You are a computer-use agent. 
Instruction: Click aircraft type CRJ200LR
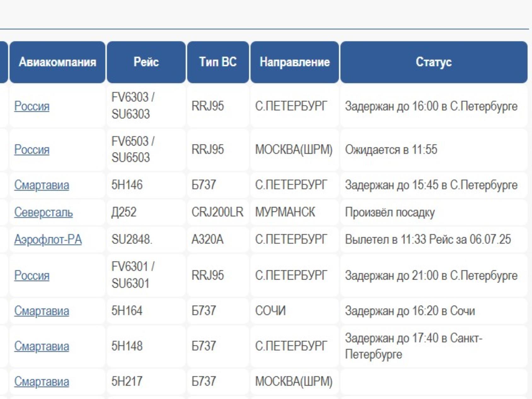pyautogui.click(x=217, y=212)
